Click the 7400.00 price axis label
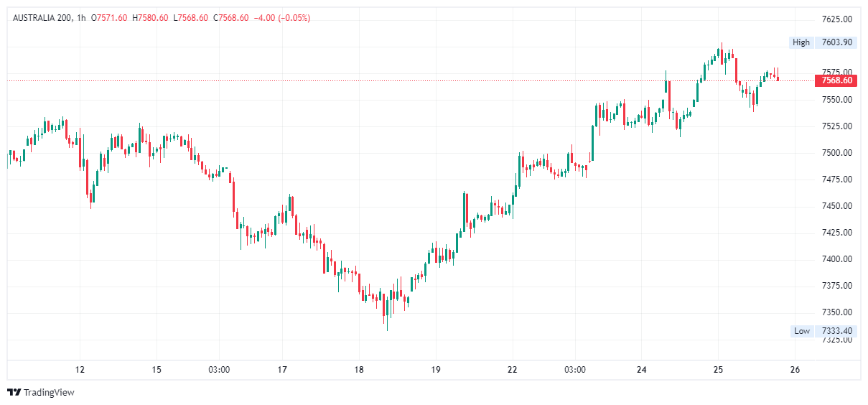Image resolution: width=868 pixels, height=405 pixels. point(836,259)
